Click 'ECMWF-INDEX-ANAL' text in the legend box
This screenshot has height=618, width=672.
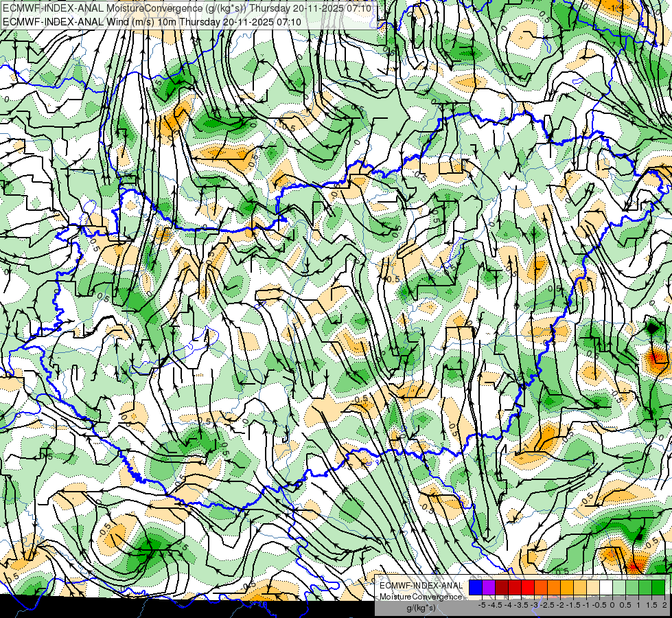pos(421,586)
